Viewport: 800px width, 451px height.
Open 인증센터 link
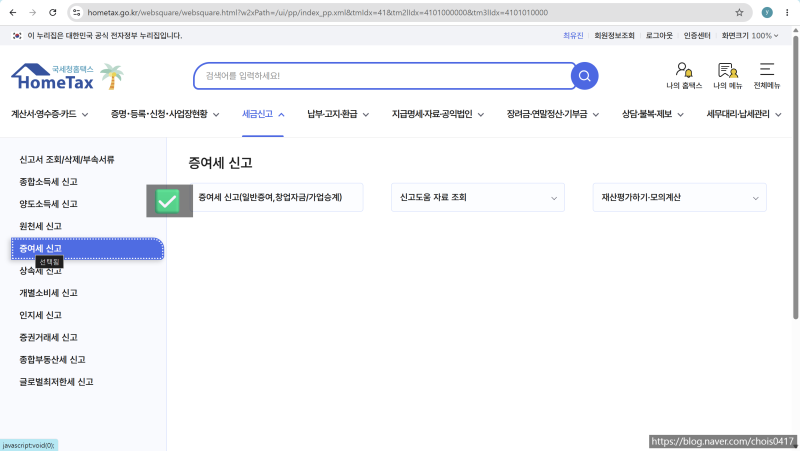tap(697, 36)
